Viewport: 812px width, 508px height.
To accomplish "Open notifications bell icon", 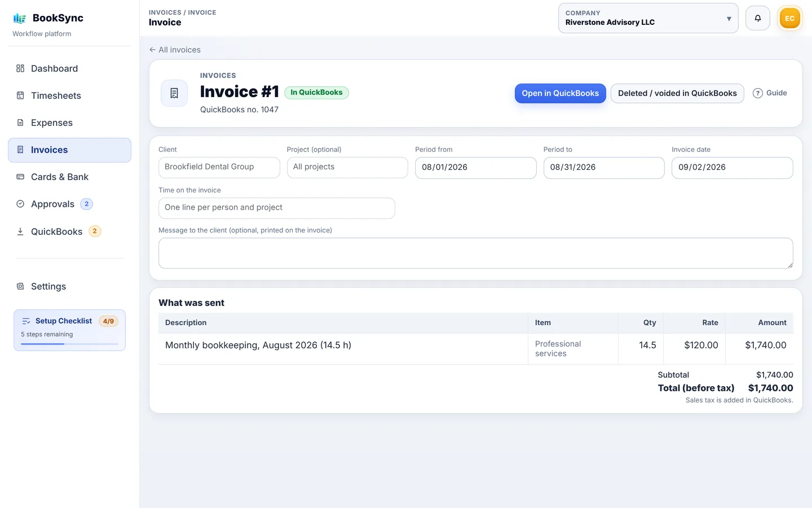I will tap(758, 18).
